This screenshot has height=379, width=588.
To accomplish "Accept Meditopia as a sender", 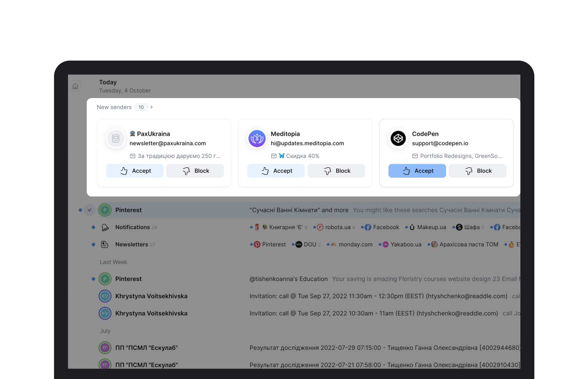I will tap(276, 171).
